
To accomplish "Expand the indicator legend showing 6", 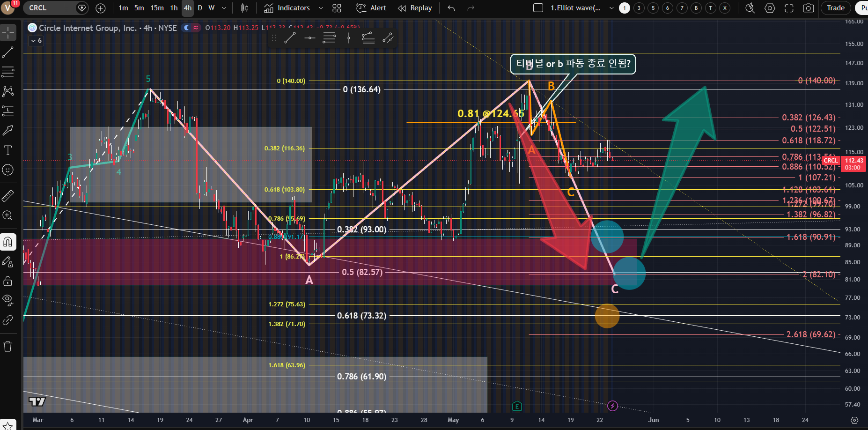I will (36, 41).
